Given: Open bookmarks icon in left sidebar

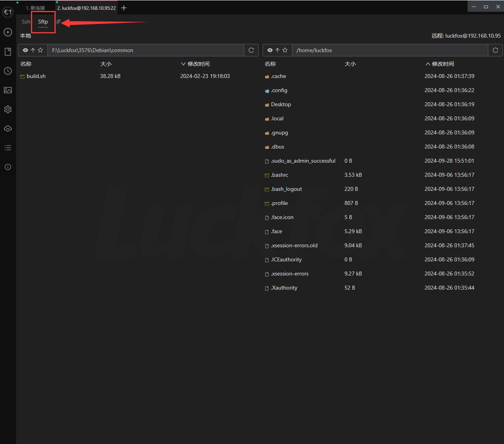Looking at the screenshot, I should pyautogui.click(x=8, y=52).
